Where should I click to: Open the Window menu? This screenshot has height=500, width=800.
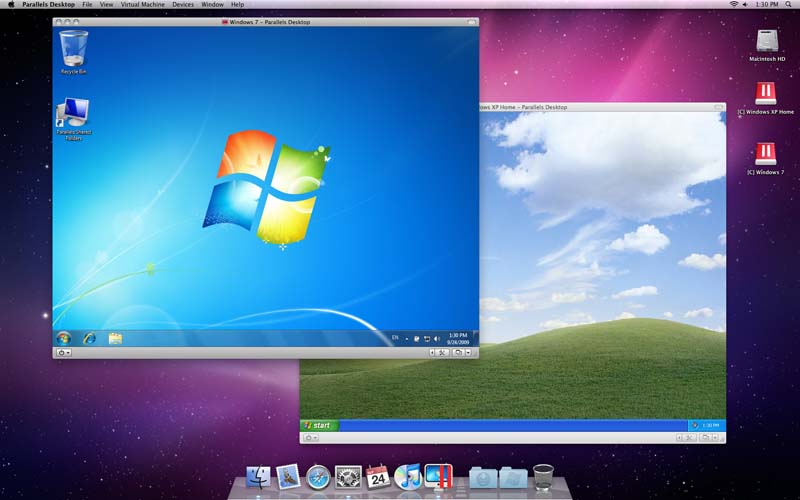coord(212,4)
